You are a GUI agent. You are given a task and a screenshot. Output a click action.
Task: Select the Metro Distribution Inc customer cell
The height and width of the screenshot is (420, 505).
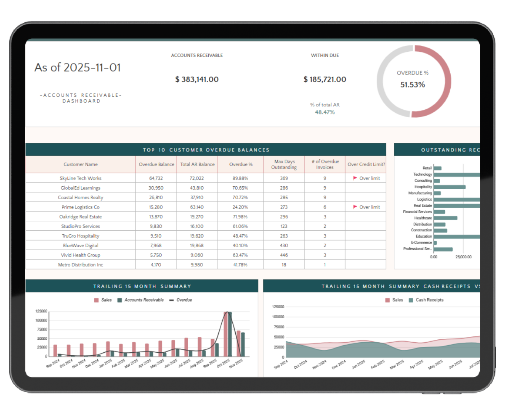pos(80,265)
